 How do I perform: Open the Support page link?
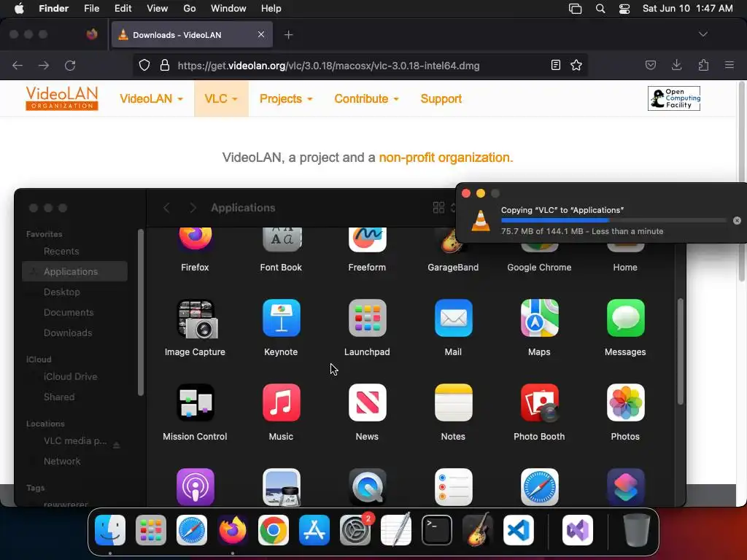pos(441,98)
